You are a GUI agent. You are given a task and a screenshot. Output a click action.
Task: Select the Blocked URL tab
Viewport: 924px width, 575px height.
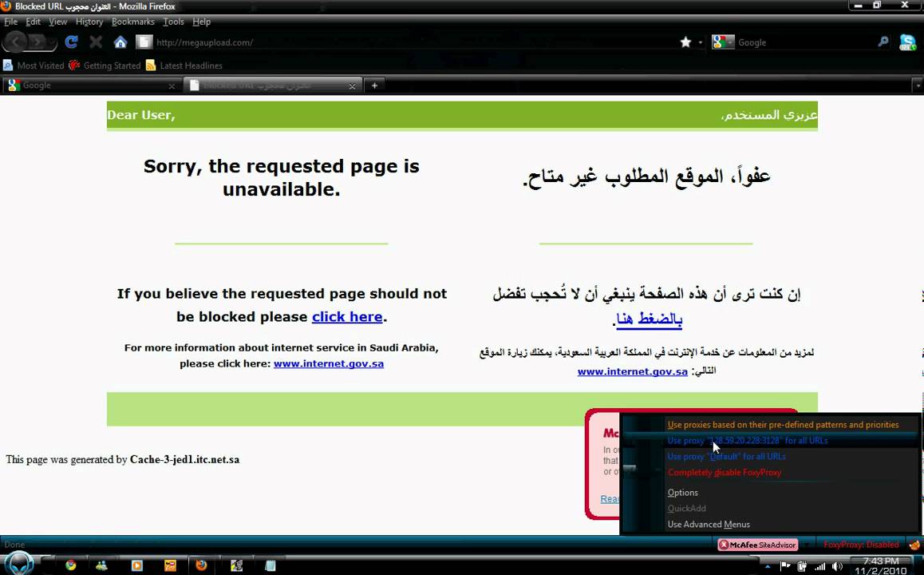click(x=271, y=85)
